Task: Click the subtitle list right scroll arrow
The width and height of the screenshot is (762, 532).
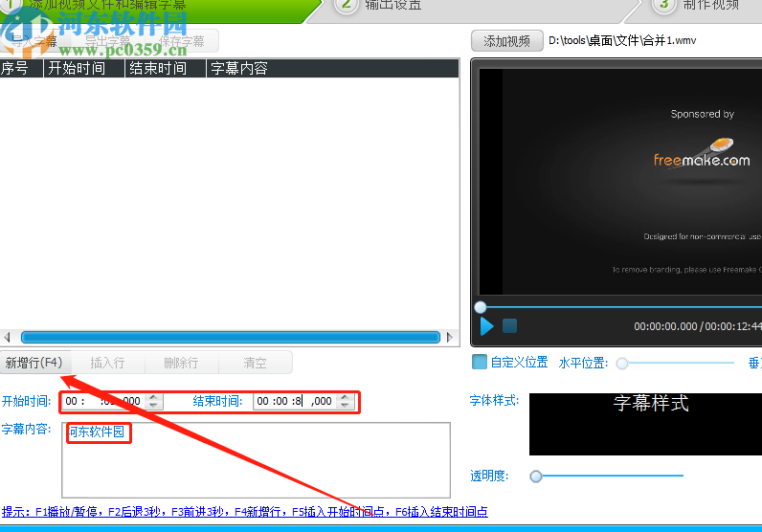Action: (450, 337)
